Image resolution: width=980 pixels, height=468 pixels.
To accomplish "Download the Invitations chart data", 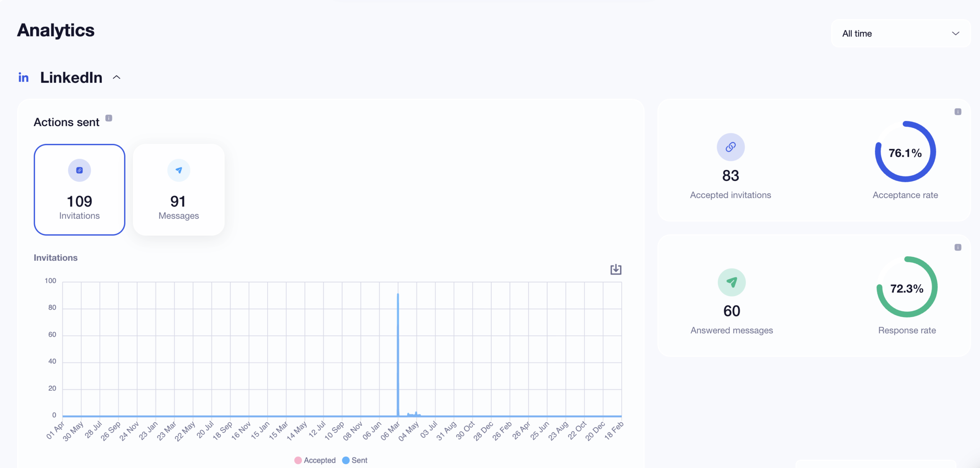I will coord(616,270).
